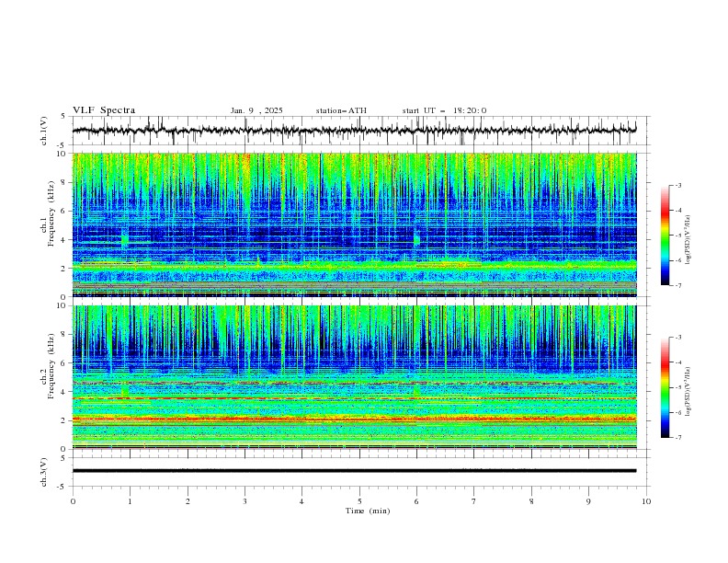Click inside the ch.1 spectrogram panel
The width and height of the screenshot is (728, 563).
pyautogui.click(x=354, y=224)
